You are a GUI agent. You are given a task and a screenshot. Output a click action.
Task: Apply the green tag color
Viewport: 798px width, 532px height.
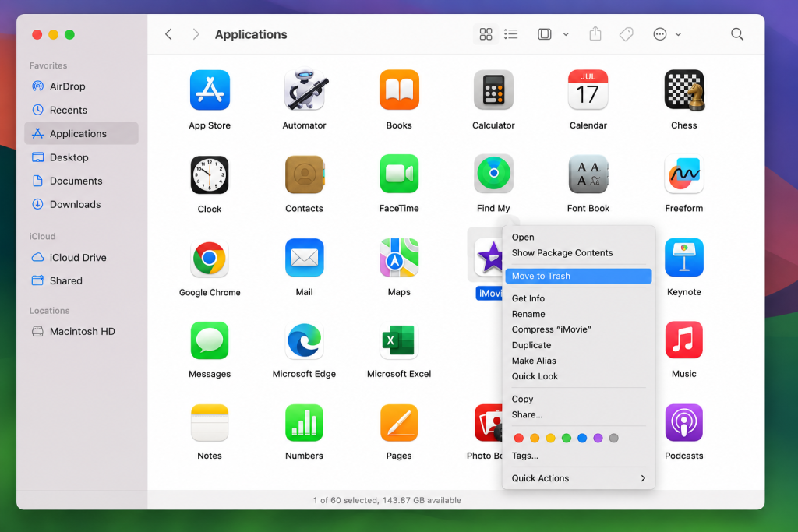(x=566, y=438)
